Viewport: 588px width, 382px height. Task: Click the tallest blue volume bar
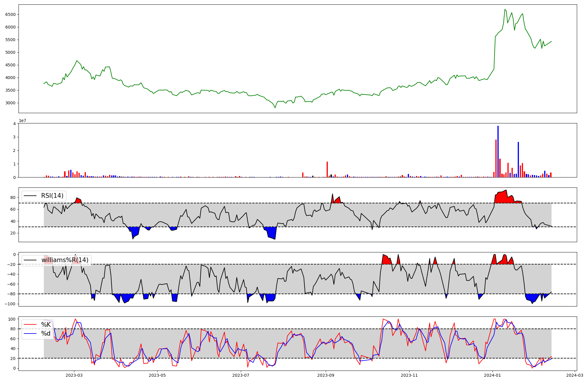[x=498, y=151]
